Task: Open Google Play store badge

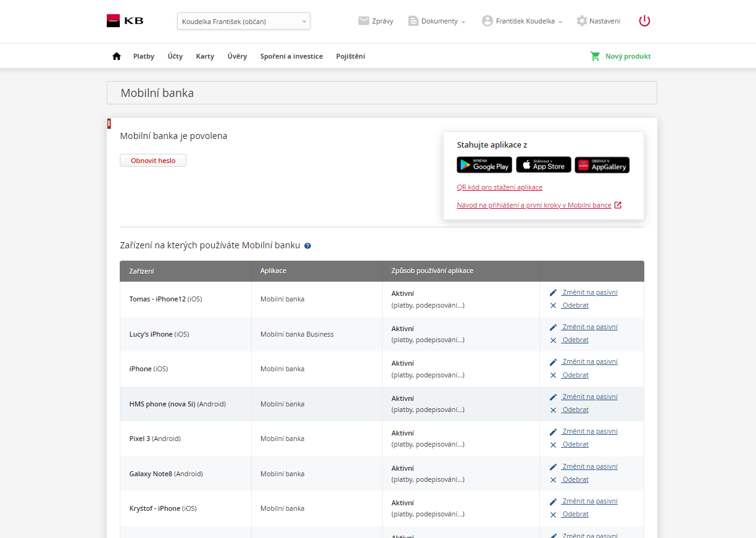Action: coord(484,165)
